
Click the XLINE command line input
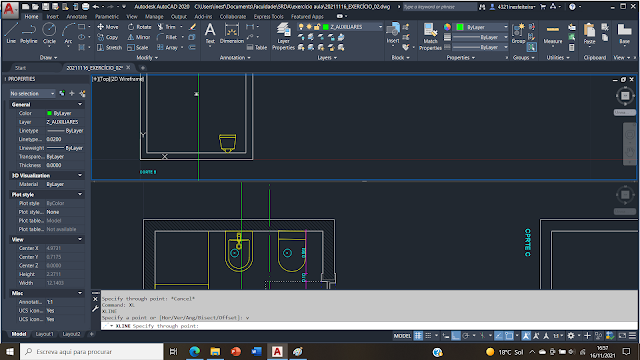367,326
